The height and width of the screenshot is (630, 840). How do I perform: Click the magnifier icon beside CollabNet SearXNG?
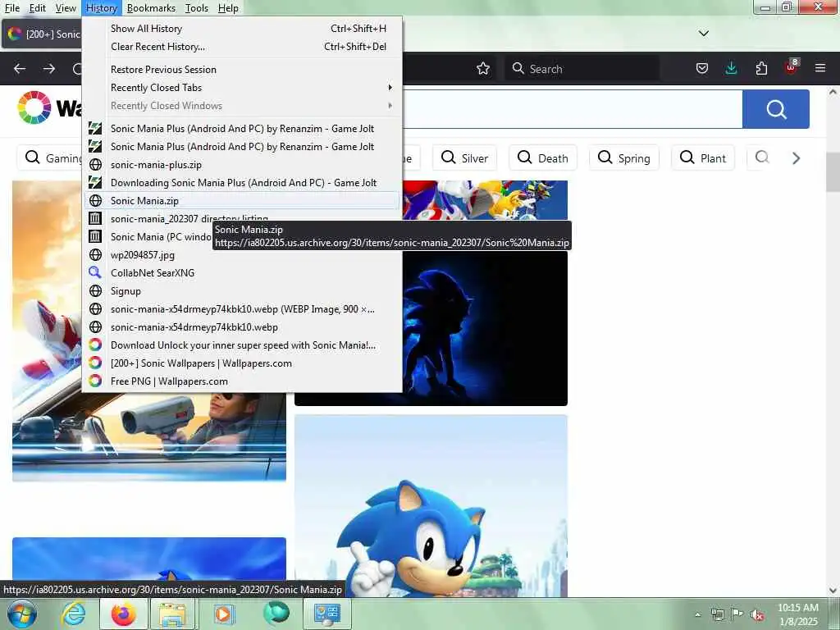point(95,272)
